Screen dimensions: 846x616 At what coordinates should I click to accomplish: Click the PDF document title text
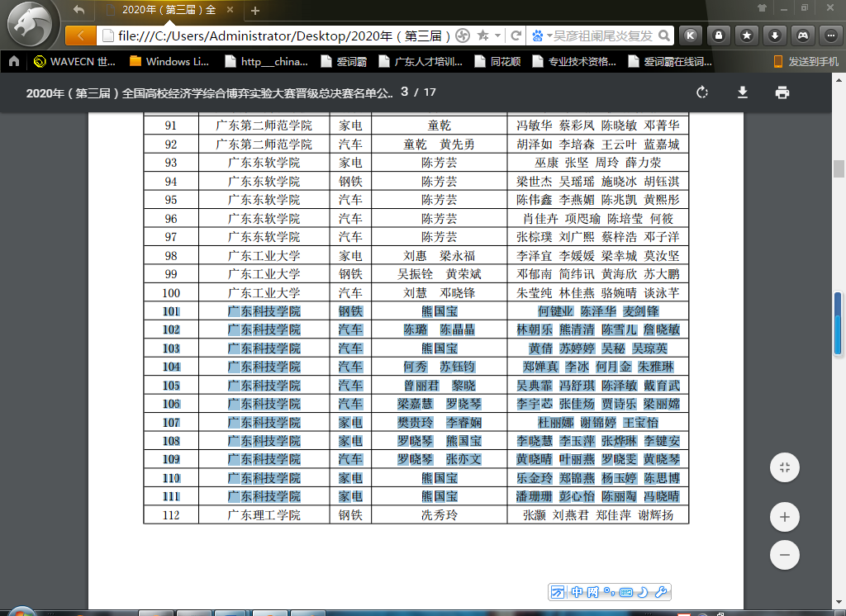(209, 92)
